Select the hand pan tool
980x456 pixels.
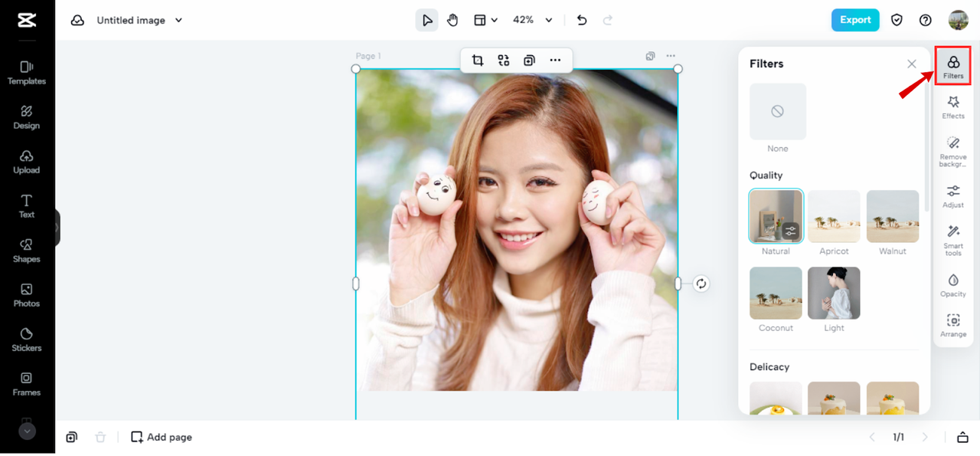coord(452,20)
